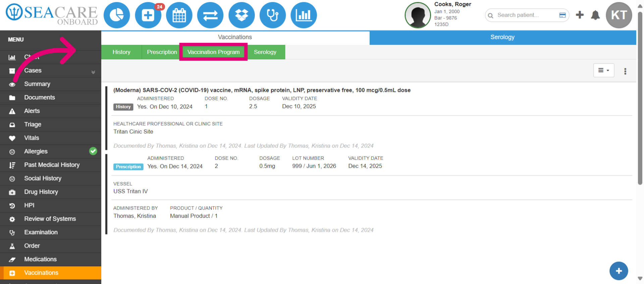Open the calendar icon in top bar

(x=179, y=15)
